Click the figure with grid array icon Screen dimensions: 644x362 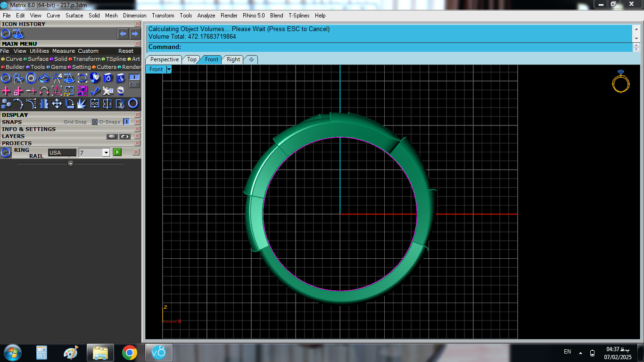click(x=107, y=90)
